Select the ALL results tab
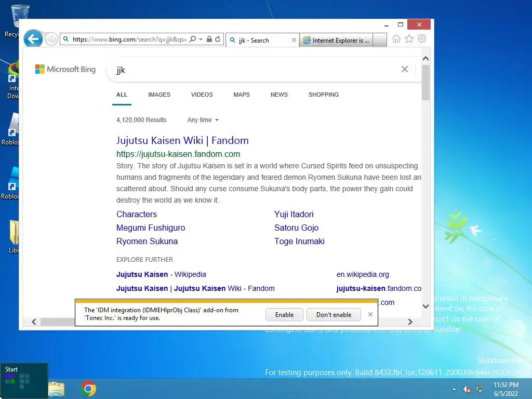 (x=122, y=95)
